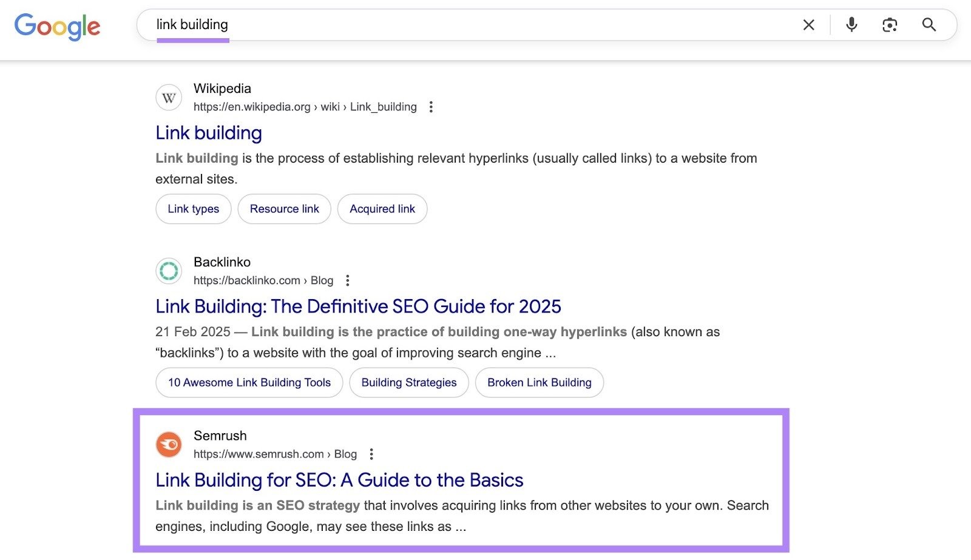Click "10 Awesome Link Building Tools" chip

249,382
